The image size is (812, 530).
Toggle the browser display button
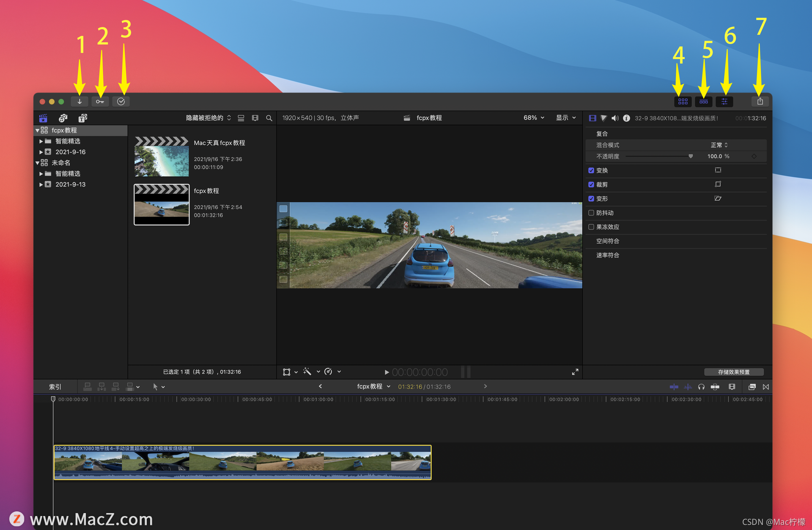683,102
